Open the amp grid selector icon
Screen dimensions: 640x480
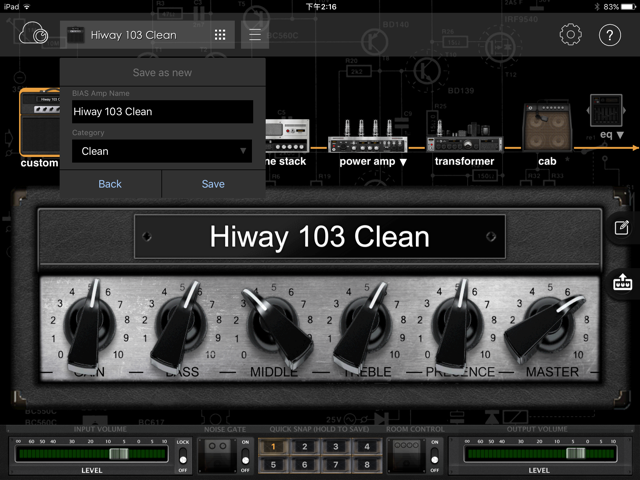[220, 35]
